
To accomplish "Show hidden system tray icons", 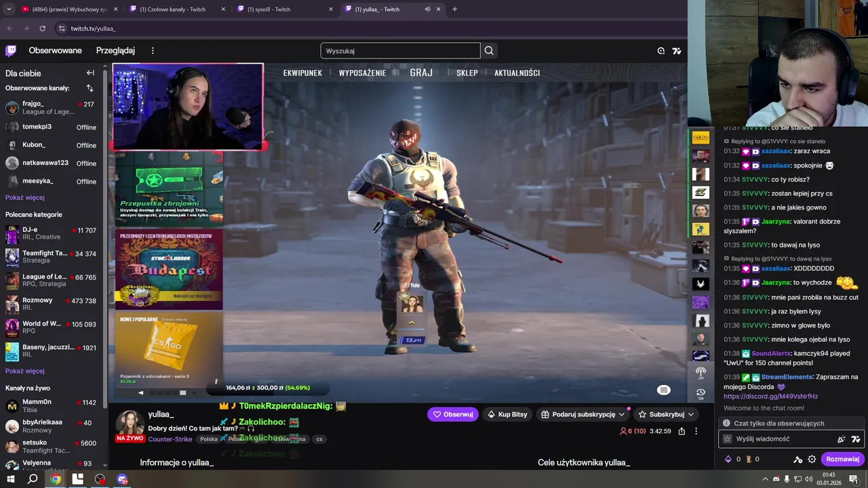I will click(766, 479).
